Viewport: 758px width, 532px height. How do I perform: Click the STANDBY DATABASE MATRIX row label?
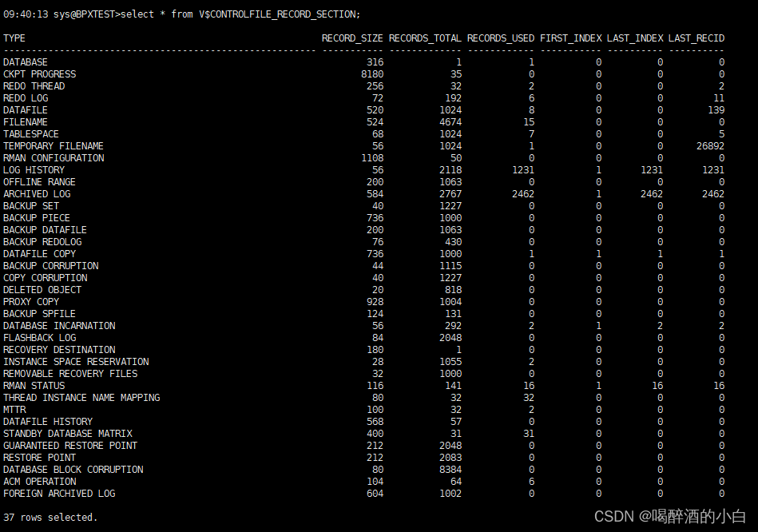tap(68, 434)
